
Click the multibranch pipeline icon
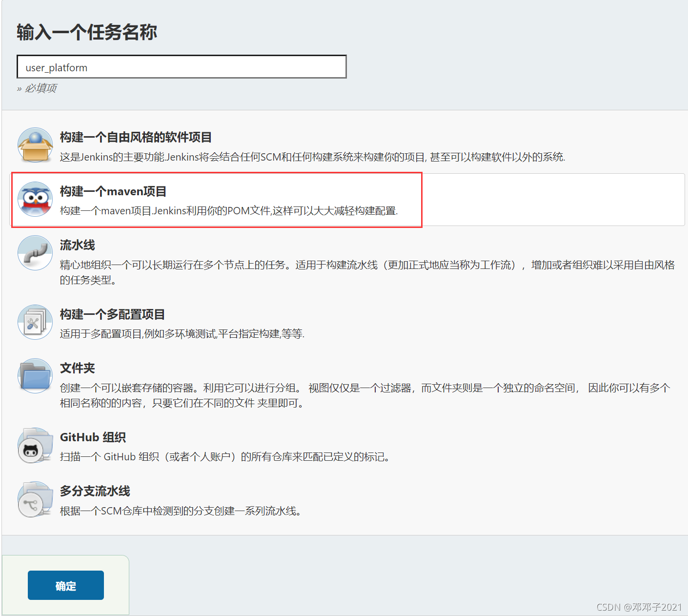click(x=35, y=499)
